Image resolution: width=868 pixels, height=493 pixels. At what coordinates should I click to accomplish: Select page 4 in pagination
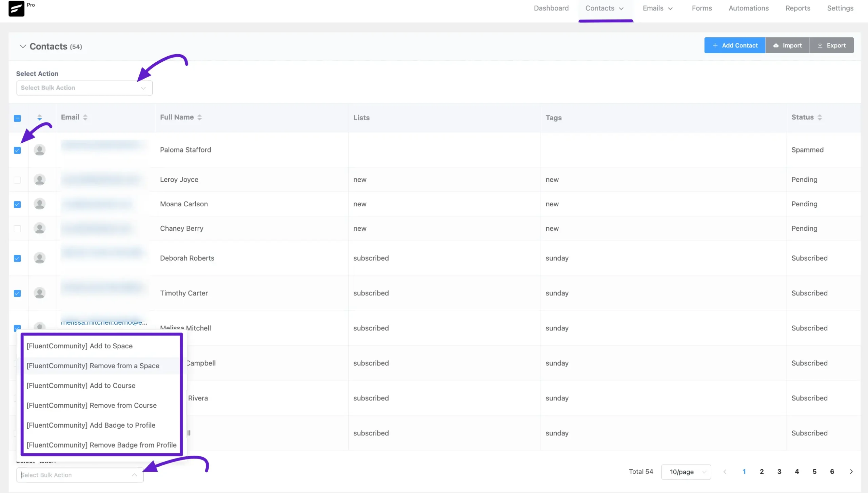pos(797,471)
